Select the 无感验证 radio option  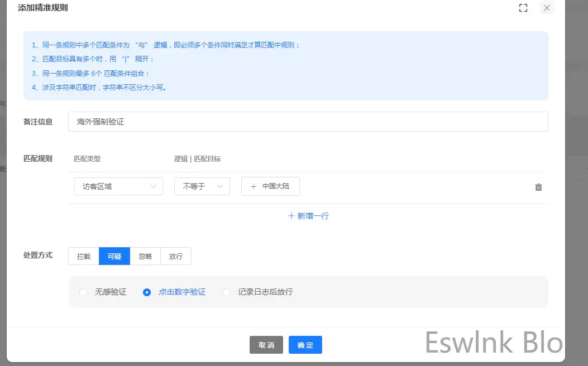click(x=84, y=292)
